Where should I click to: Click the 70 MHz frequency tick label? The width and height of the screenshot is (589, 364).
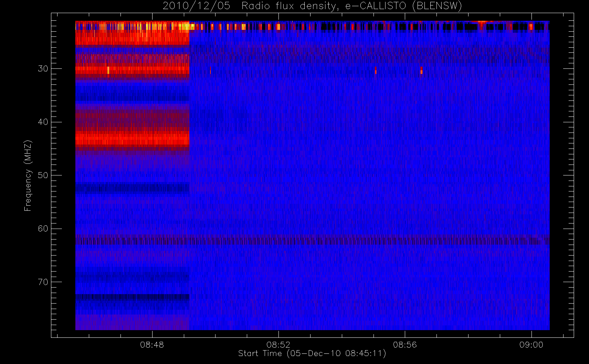[x=43, y=282]
